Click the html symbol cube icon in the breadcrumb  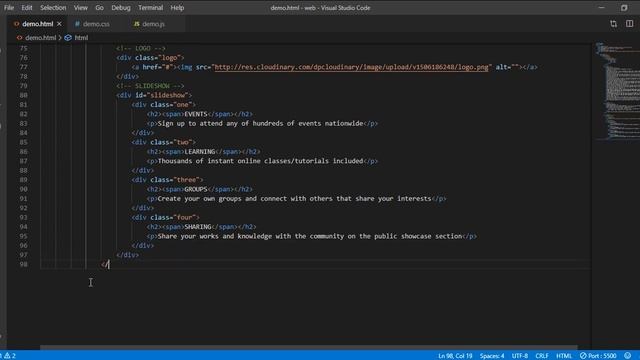point(68,38)
